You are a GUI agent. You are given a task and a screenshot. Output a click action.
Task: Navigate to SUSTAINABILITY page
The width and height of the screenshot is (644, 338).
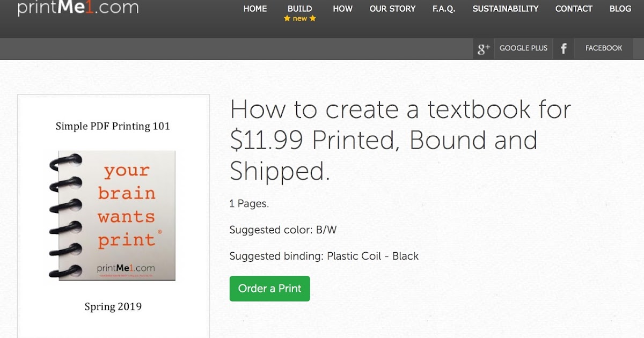pyautogui.click(x=505, y=9)
